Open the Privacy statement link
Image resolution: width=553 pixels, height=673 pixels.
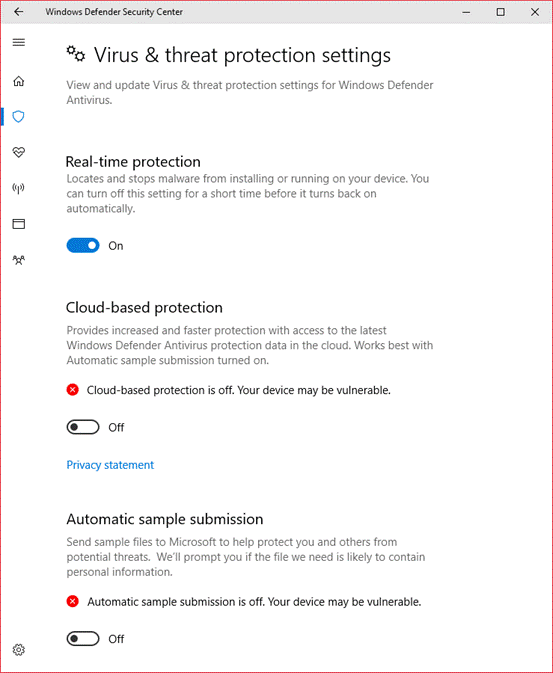(x=110, y=465)
